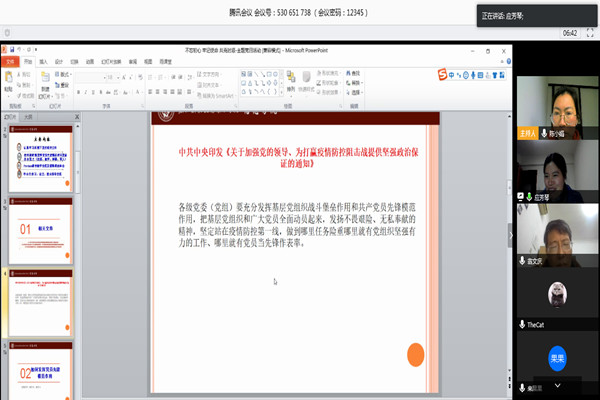Open the File tab in PowerPoint
The height and width of the screenshot is (400, 600).
pyautogui.click(x=12, y=61)
